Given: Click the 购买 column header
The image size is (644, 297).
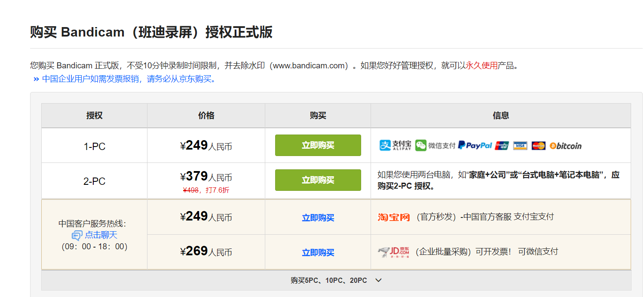Looking at the screenshot, I should point(318,116).
